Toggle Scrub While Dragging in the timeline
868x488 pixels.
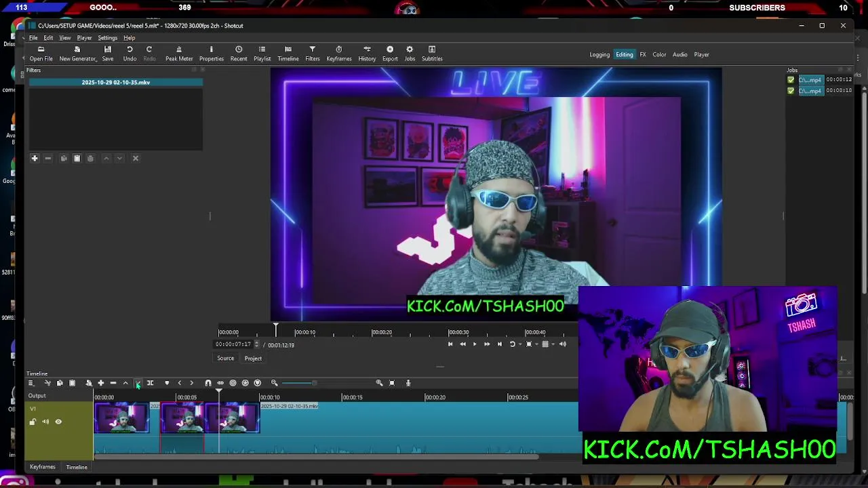[x=220, y=383]
